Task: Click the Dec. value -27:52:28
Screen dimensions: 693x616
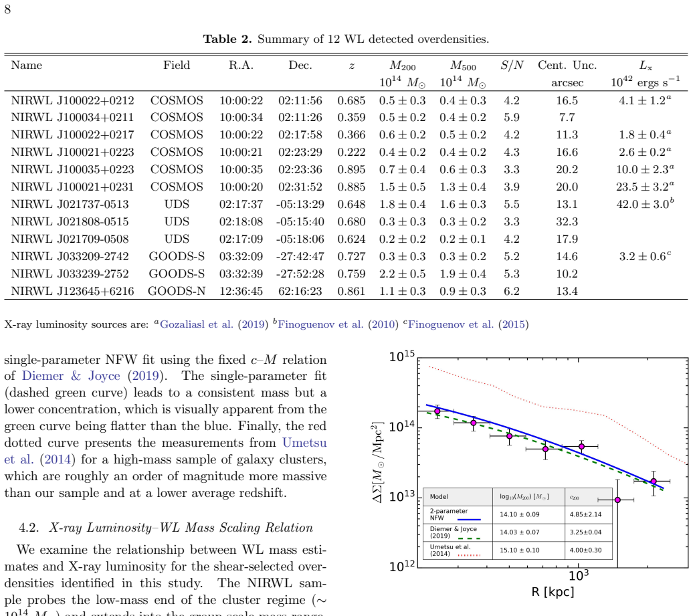Action: pos(300,274)
